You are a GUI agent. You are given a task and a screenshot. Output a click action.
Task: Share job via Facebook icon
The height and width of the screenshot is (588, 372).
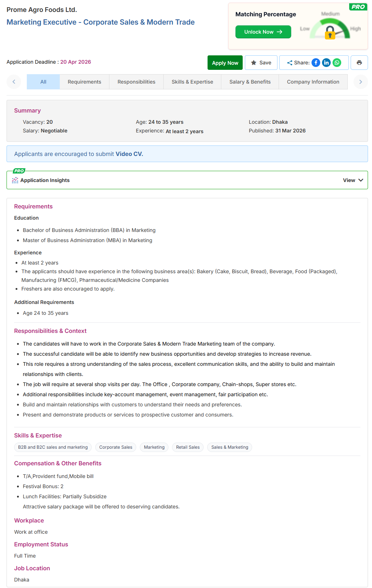[x=316, y=63]
